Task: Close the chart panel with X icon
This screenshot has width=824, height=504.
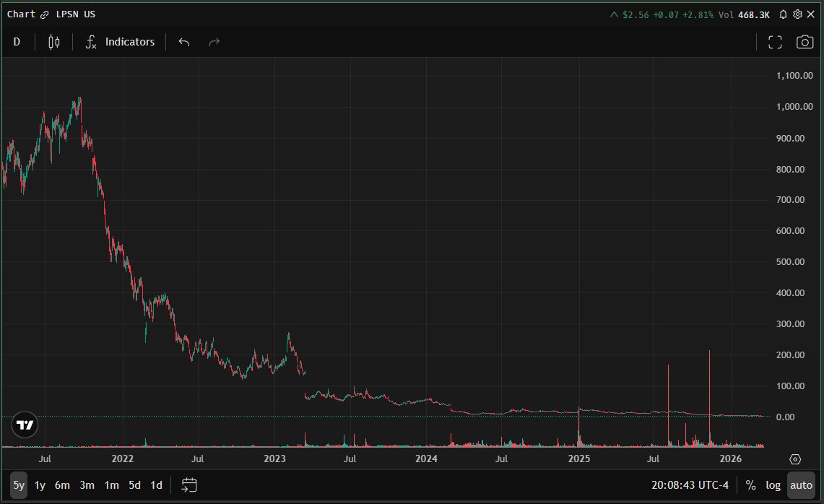Action: click(811, 14)
